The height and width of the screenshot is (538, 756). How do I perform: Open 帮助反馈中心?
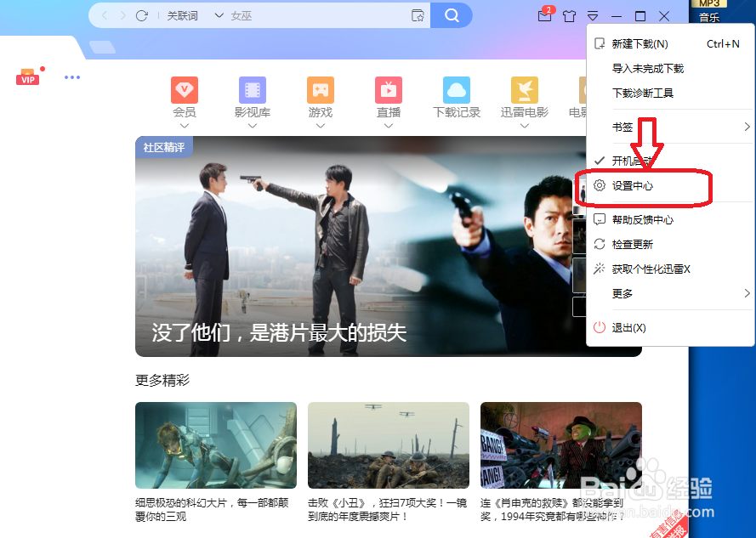tap(671, 220)
